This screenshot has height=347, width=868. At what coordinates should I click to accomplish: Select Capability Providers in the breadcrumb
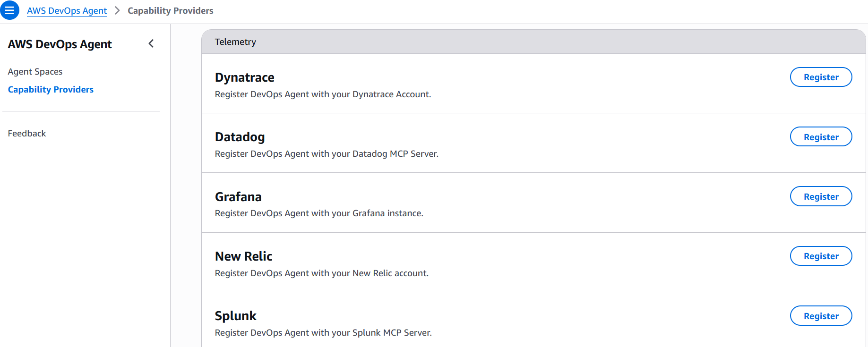coord(170,10)
